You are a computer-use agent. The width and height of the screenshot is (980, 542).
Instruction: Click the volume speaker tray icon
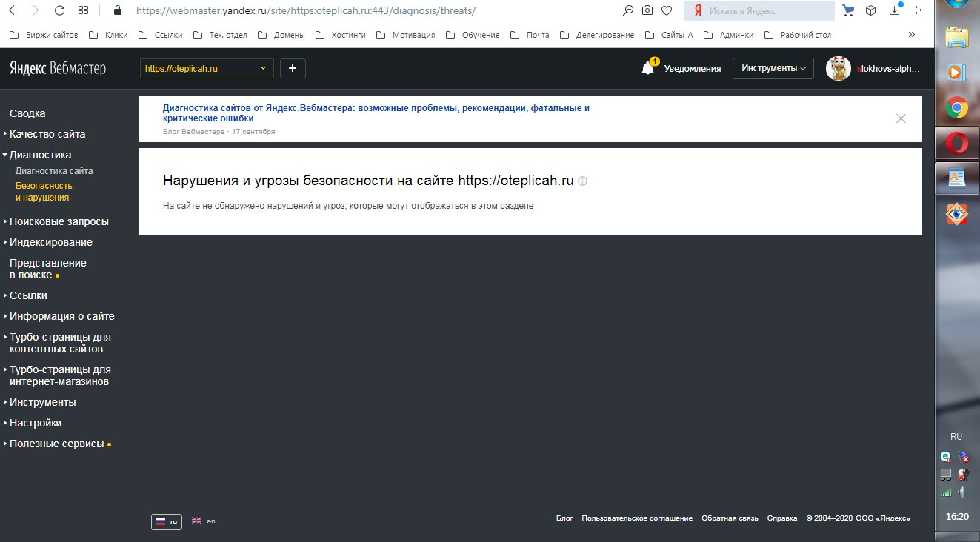pos(962,492)
